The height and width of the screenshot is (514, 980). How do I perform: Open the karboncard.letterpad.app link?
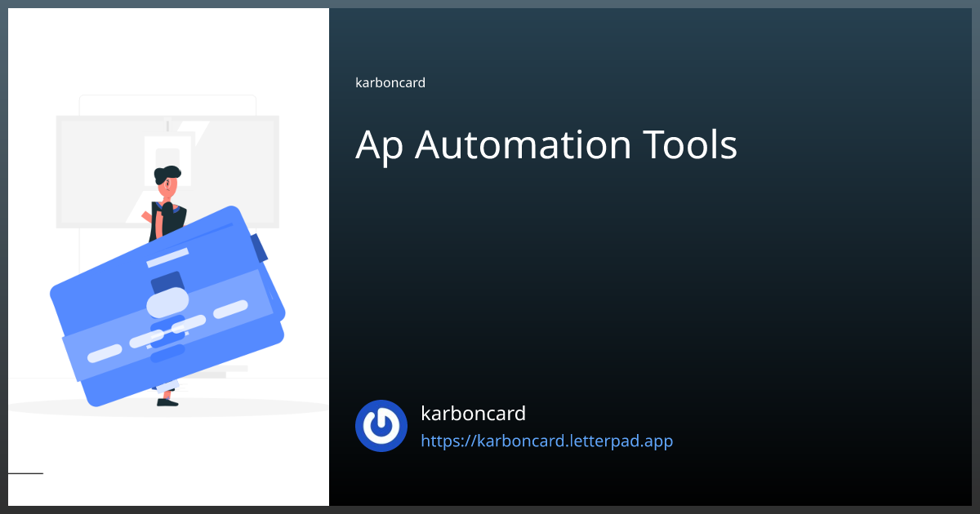point(546,441)
